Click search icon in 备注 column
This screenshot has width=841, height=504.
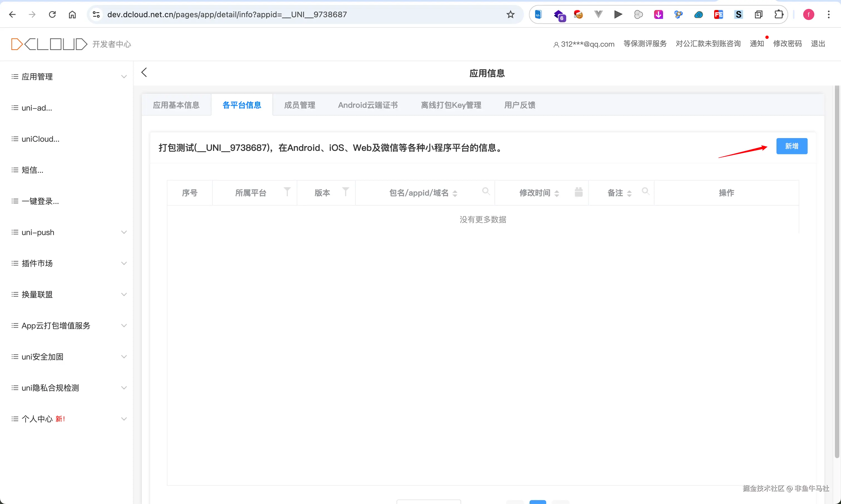tap(645, 191)
